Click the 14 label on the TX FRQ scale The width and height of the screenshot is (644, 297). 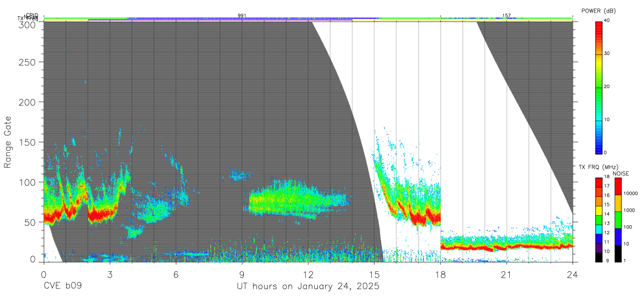tap(607, 214)
